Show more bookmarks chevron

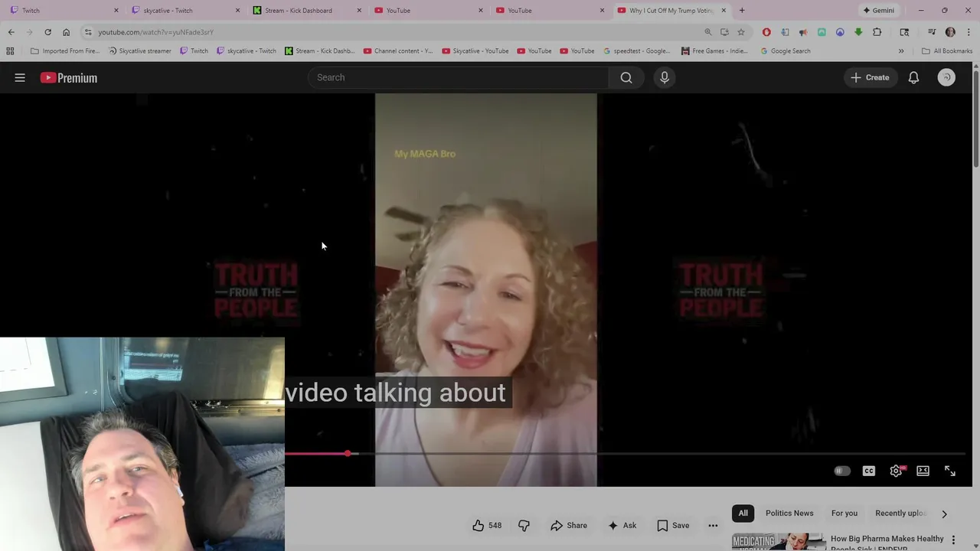click(x=901, y=51)
